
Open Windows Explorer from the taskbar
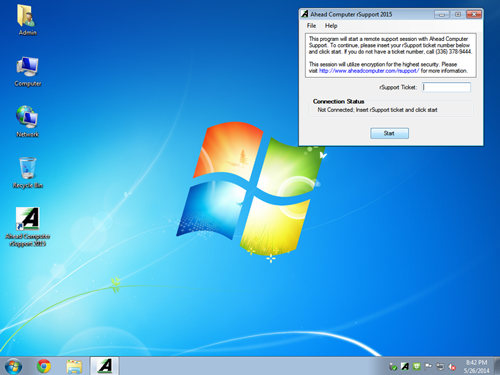[x=74, y=366]
